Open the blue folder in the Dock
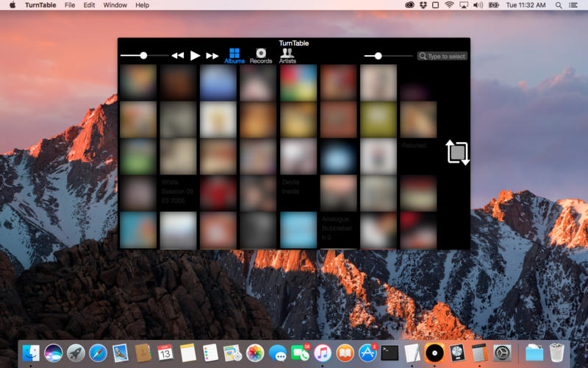588x368 pixels. coord(534,353)
